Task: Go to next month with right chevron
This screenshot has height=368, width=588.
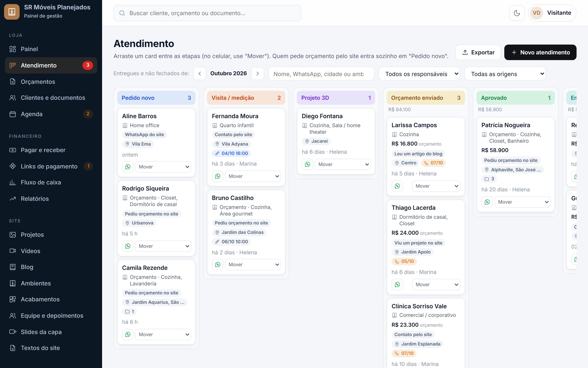Action: click(x=257, y=74)
